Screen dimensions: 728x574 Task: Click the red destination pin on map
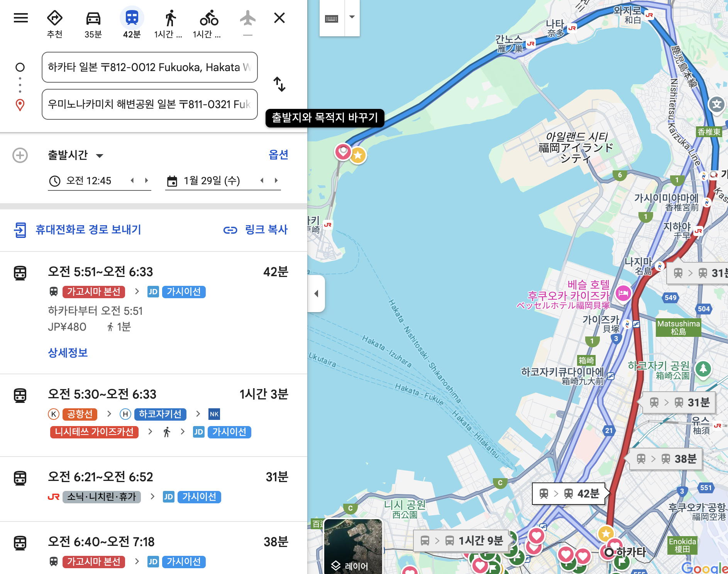click(343, 151)
